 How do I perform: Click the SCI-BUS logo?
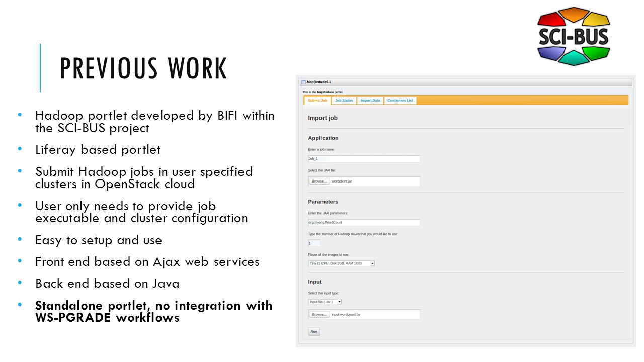click(x=574, y=36)
